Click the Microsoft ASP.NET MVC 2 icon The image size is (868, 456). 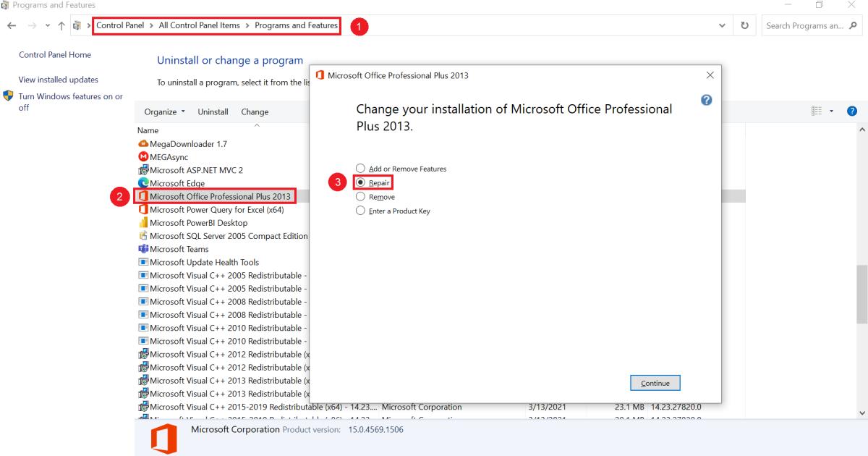tap(143, 170)
